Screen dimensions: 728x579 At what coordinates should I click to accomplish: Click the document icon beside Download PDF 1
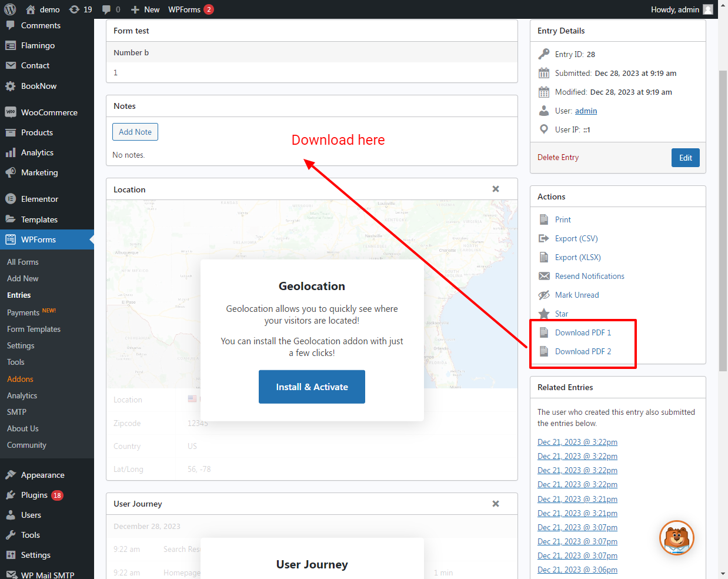tap(544, 332)
